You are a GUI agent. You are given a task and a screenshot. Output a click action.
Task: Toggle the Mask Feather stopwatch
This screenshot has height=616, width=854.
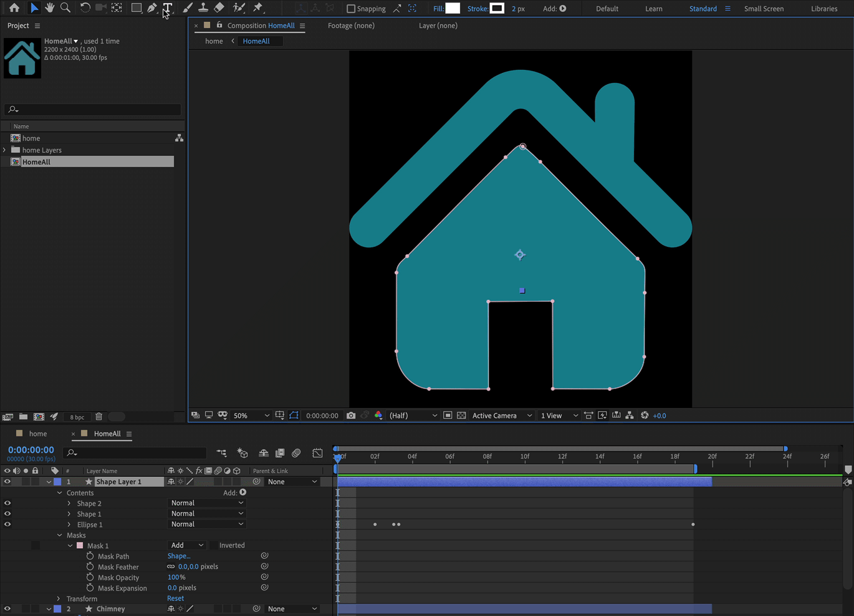point(90,567)
